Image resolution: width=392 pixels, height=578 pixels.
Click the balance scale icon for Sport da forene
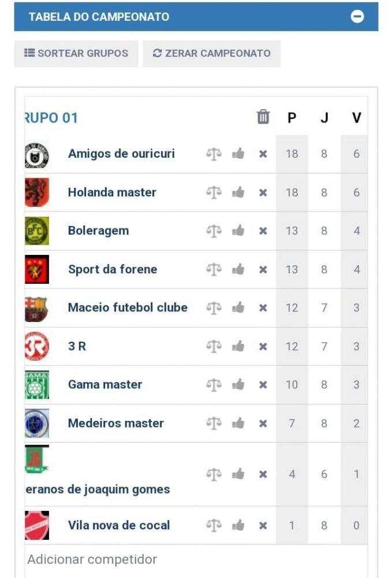click(x=214, y=269)
